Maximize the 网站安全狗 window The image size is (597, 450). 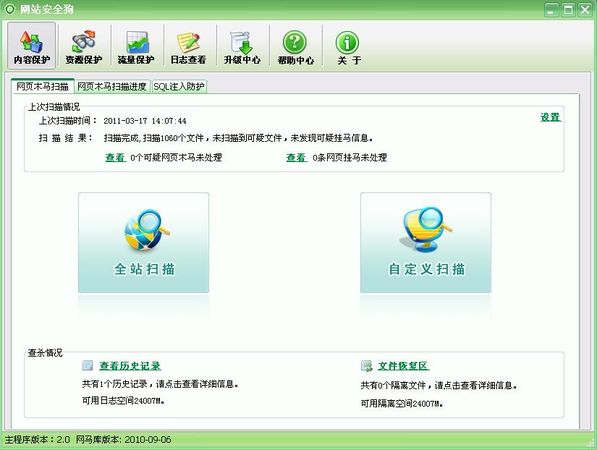pyautogui.click(x=568, y=10)
